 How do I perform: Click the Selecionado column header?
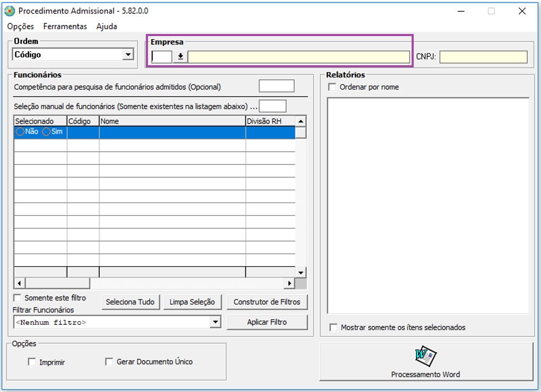click(40, 121)
